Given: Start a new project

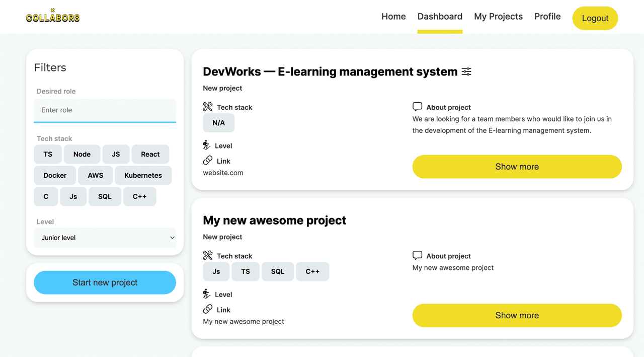Looking at the screenshot, I should pyautogui.click(x=105, y=282).
